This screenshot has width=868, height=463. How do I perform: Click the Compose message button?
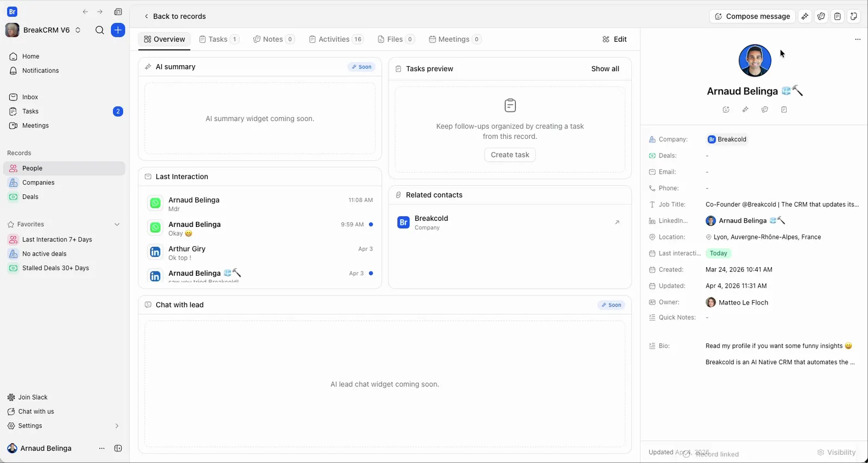coord(752,16)
